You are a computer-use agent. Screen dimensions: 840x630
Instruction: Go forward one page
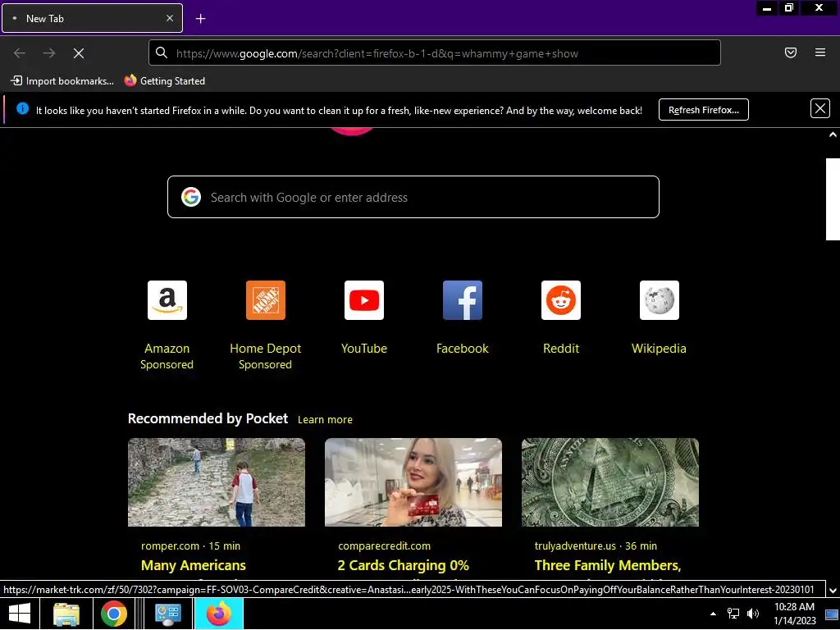point(49,53)
